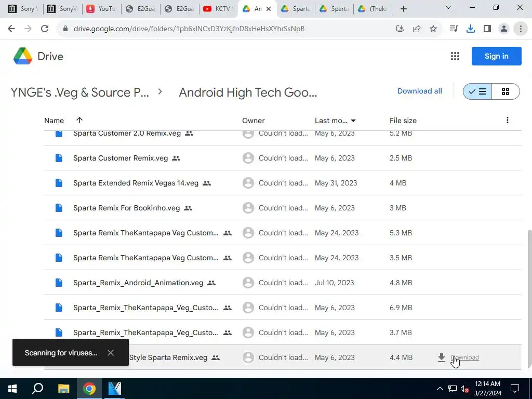Open the Vegas app on the taskbar
532x399 pixels.
click(115, 389)
